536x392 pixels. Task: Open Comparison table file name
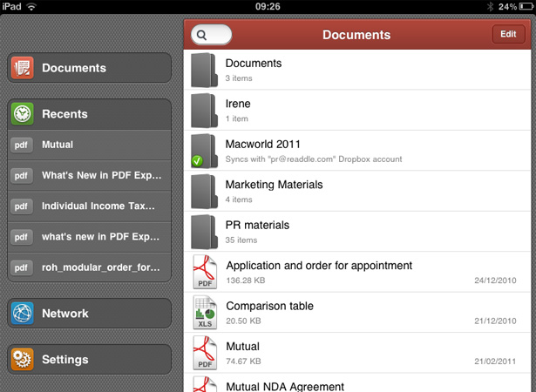coord(269,306)
